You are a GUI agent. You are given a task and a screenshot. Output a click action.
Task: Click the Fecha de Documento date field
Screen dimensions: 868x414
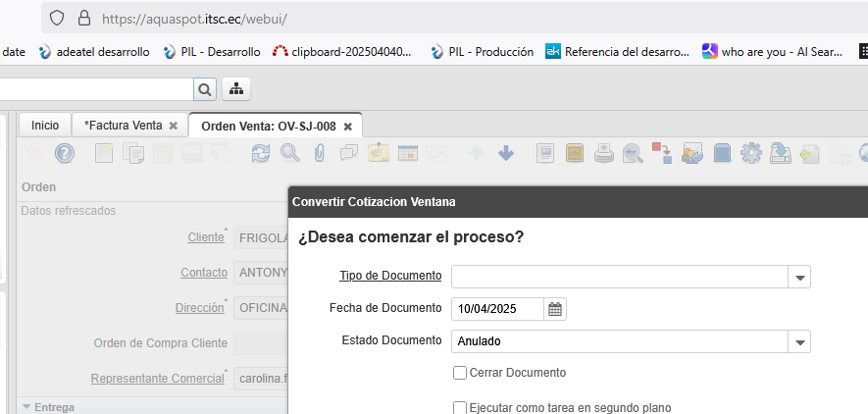click(497, 310)
